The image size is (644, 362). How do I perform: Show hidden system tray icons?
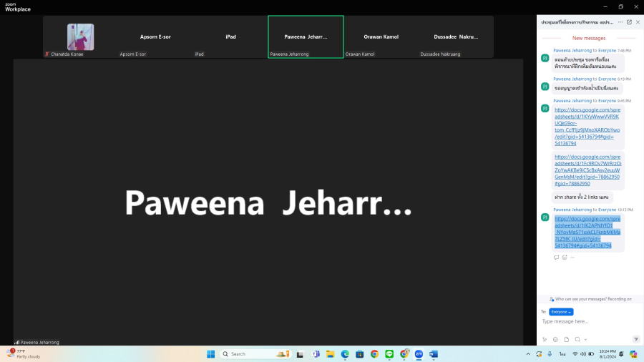(528, 354)
